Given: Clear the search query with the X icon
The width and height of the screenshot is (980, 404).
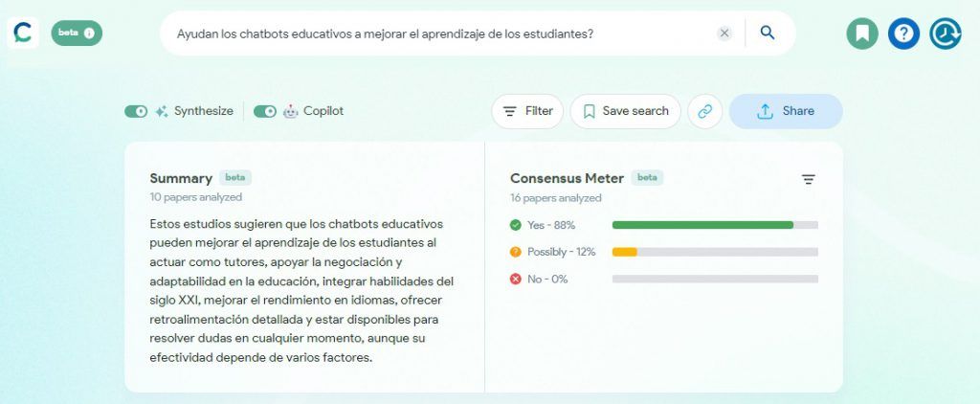Looking at the screenshot, I should point(724,34).
